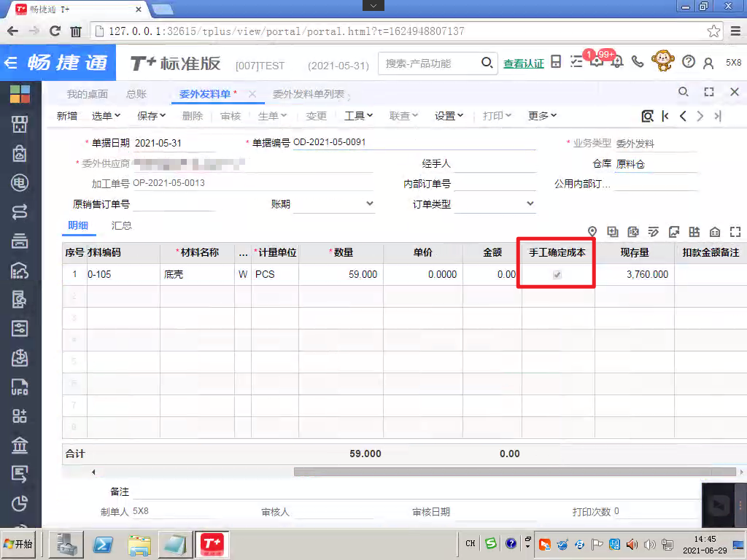This screenshot has width=747, height=560.
Task: Expand the 工具 dropdown menu
Action: click(358, 116)
